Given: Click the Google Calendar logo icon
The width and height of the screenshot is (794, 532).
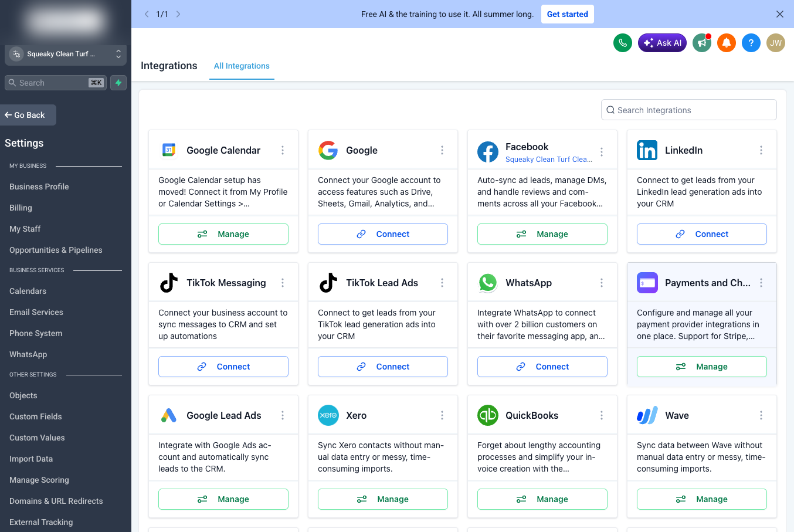Looking at the screenshot, I should click(x=169, y=150).
